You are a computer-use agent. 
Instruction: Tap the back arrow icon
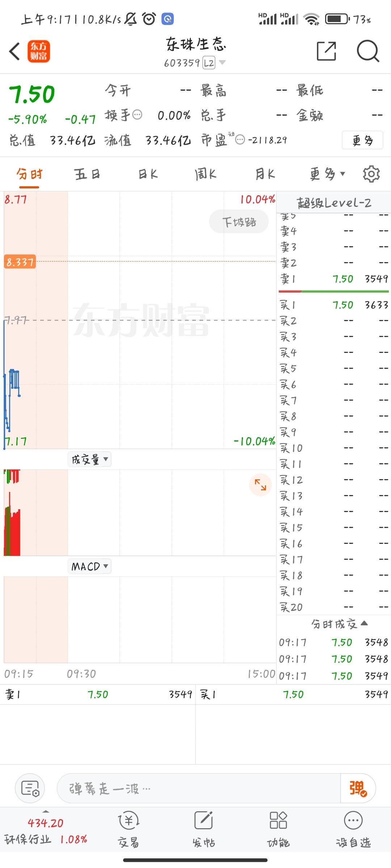pyautogui.click(x=14, y=51)
